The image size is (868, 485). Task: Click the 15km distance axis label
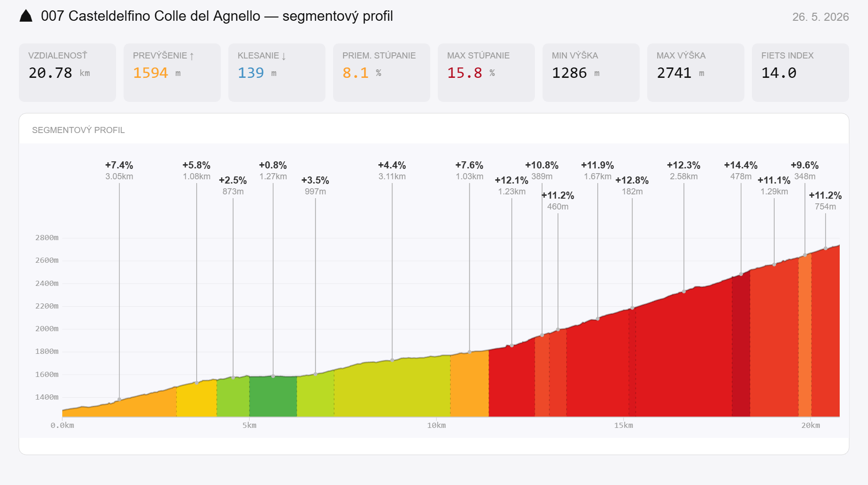(624, 426)
